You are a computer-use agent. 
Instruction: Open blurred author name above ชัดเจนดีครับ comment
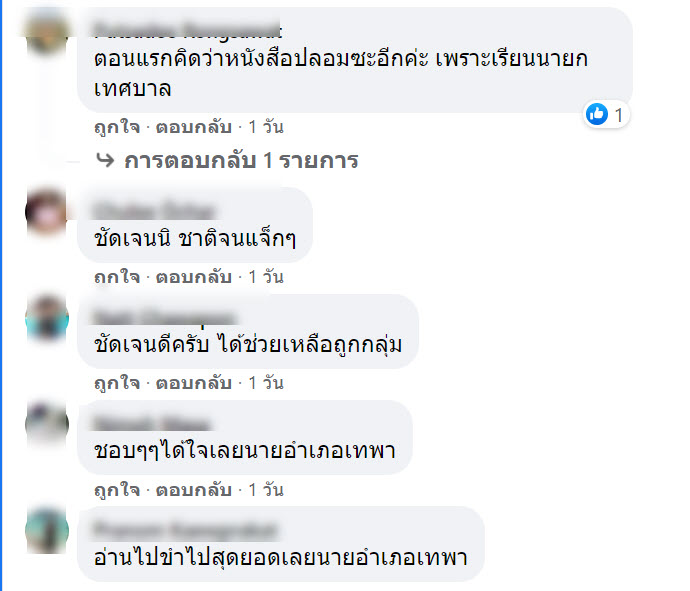coord(165,316)
